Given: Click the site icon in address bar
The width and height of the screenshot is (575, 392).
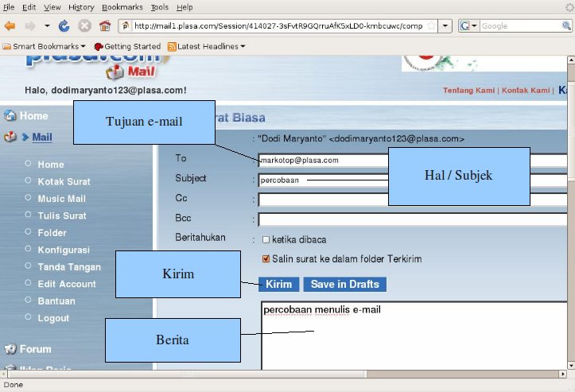Looking at the screenshot, I should 126,26.
